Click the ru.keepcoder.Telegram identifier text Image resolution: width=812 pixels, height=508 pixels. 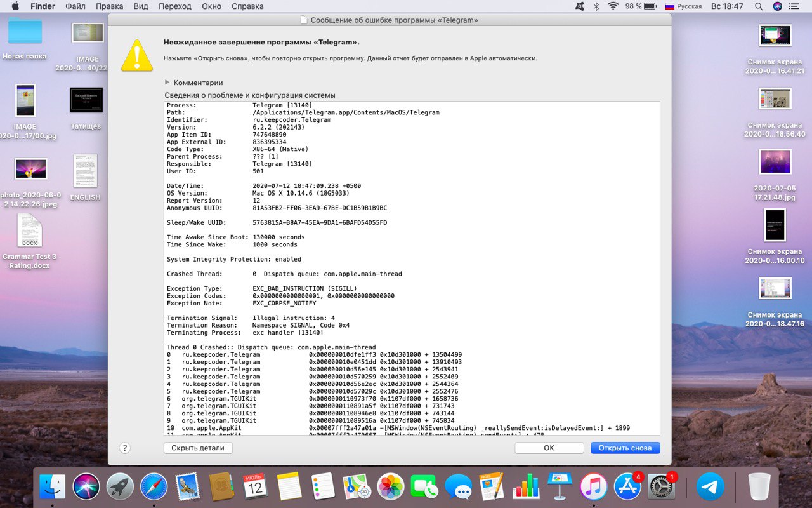pos(292,120)
